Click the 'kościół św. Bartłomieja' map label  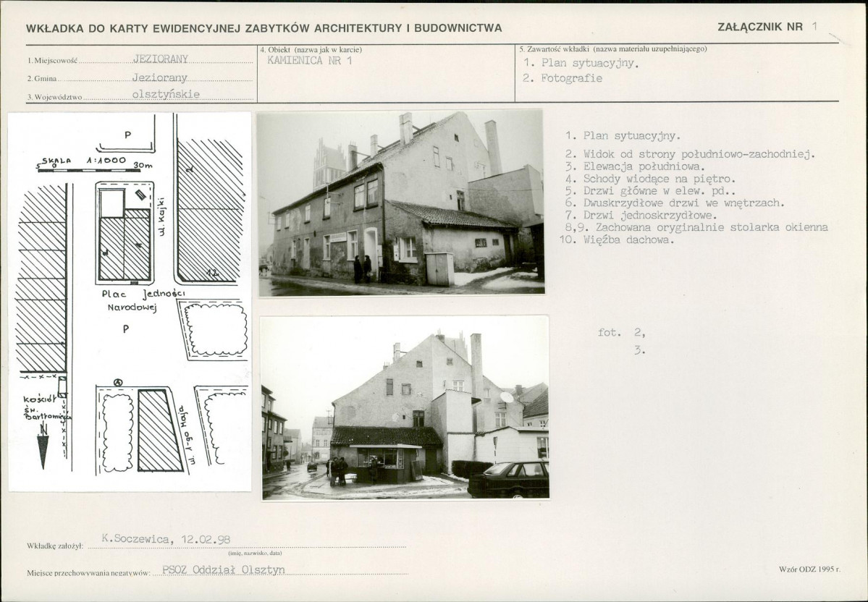[47, 408]
